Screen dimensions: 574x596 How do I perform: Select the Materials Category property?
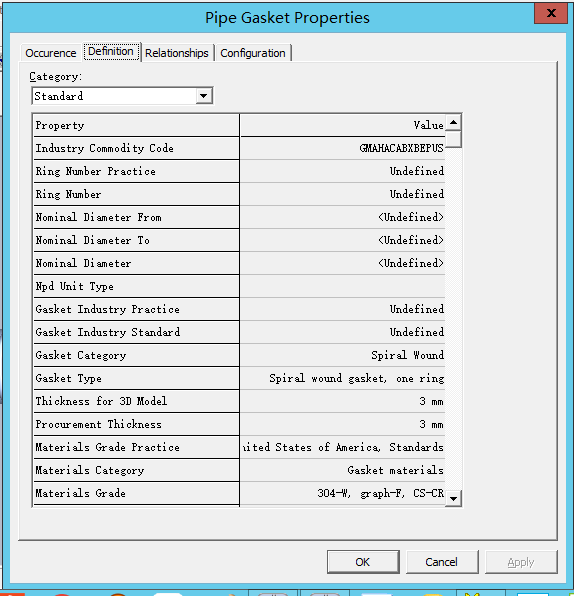click(136, 470)
